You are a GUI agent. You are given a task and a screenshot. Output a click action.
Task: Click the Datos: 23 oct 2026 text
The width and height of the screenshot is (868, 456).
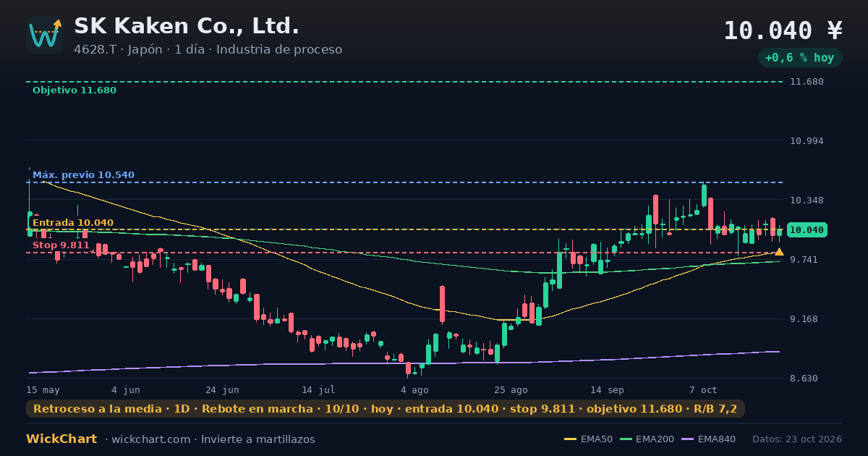tap(797, 439)
